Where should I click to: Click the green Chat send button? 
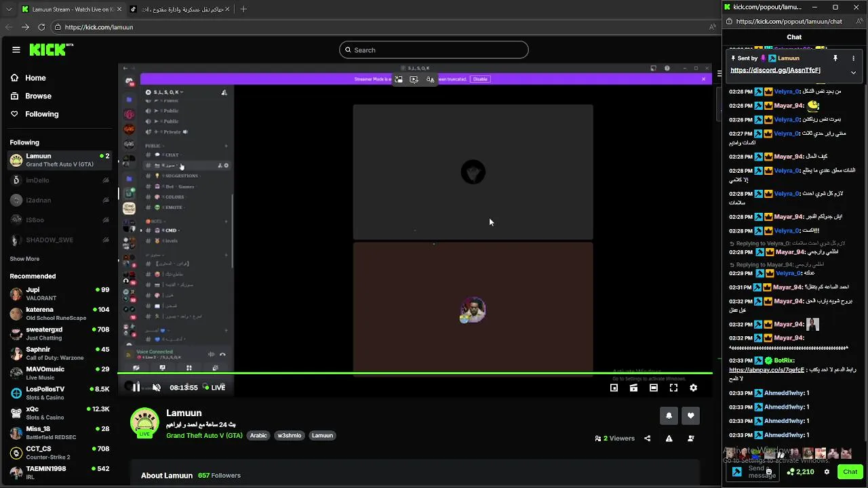click(x=850, y=472)
